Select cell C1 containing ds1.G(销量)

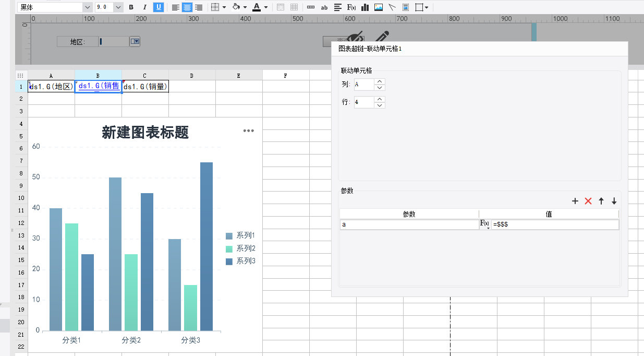[x=145, y=87]
